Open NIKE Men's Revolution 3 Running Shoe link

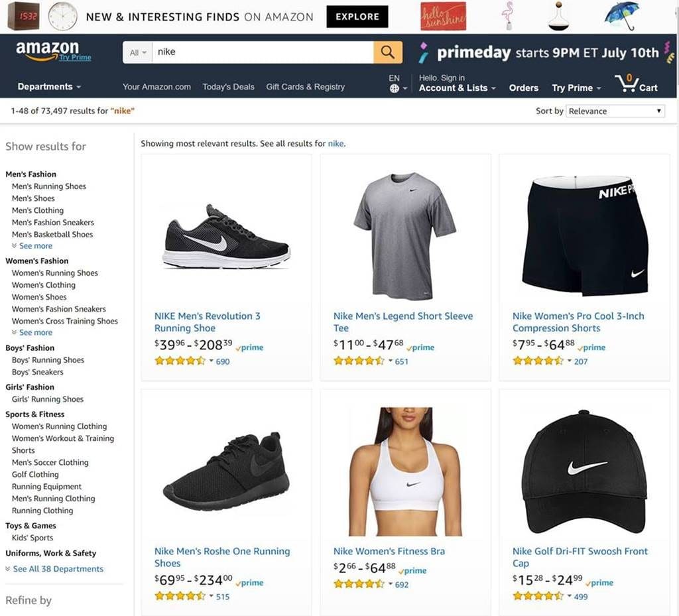[208, 322]
